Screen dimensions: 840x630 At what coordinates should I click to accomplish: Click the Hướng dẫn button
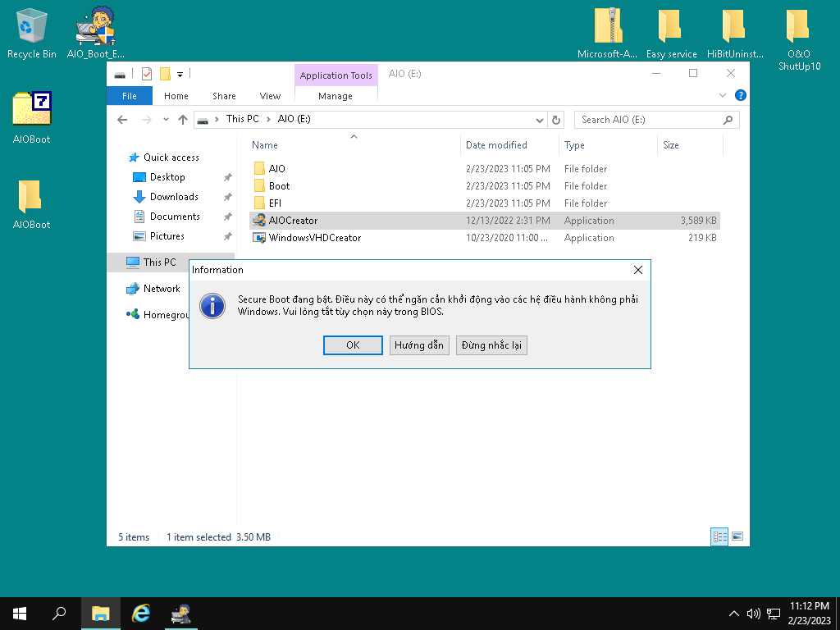(418, 345)
